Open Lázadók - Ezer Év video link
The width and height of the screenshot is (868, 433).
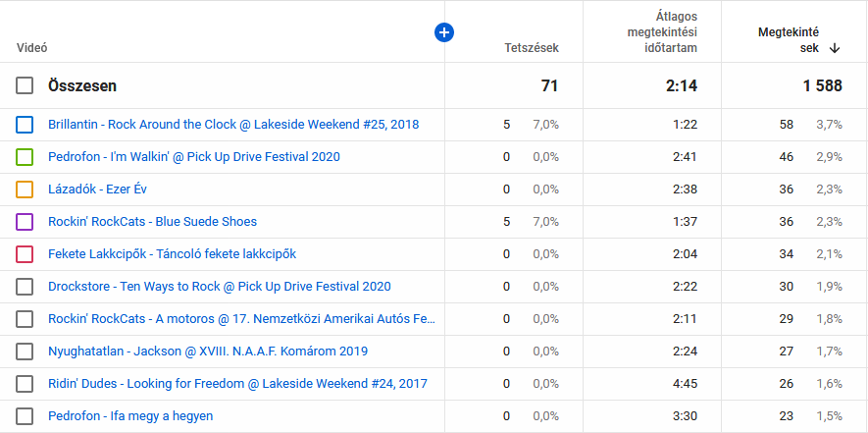[x=98, y=189]
